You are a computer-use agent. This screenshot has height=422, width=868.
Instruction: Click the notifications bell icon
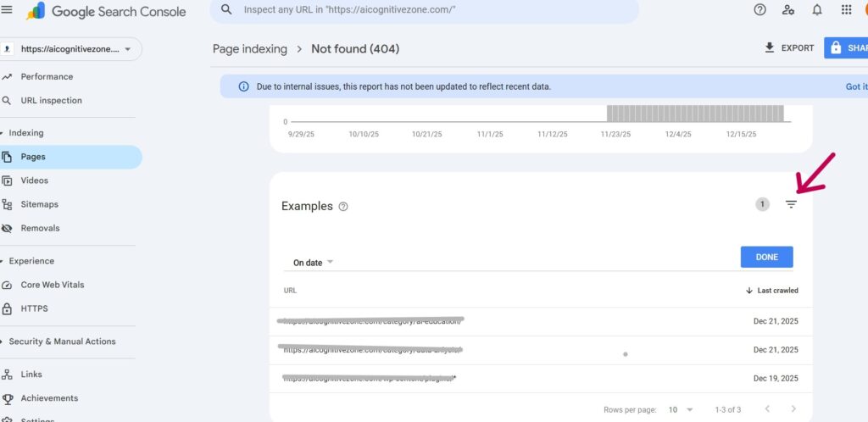[x=817, y=10]
